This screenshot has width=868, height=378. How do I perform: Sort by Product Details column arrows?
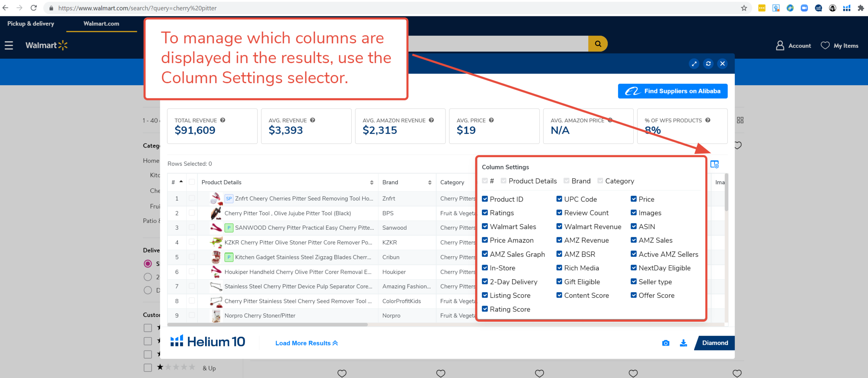tap(372, 183)
